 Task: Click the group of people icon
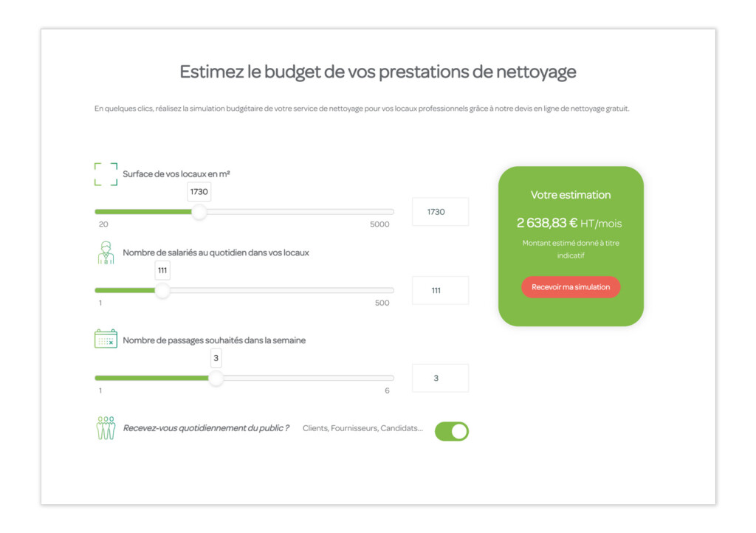pos(106,428)
